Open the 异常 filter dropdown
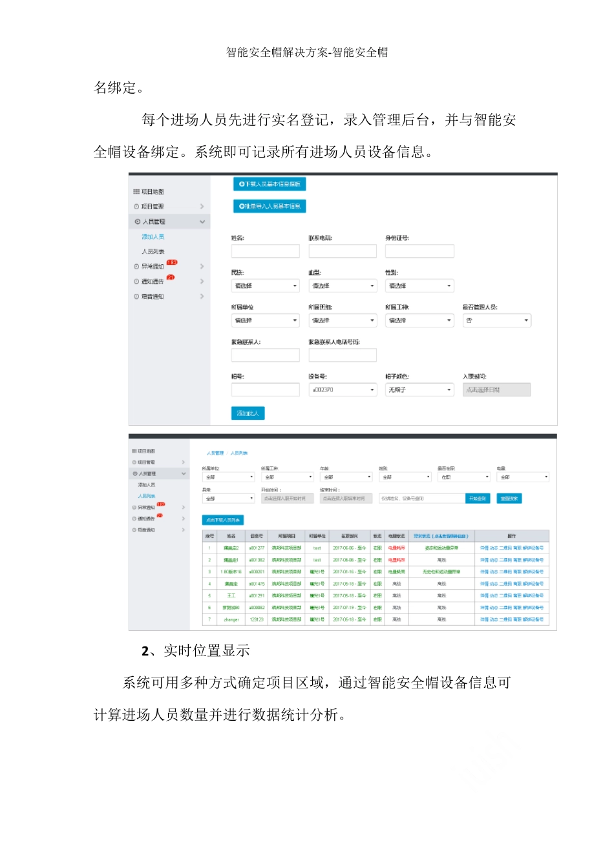Viewport: 614px width, 868px height. coord(229,499)
